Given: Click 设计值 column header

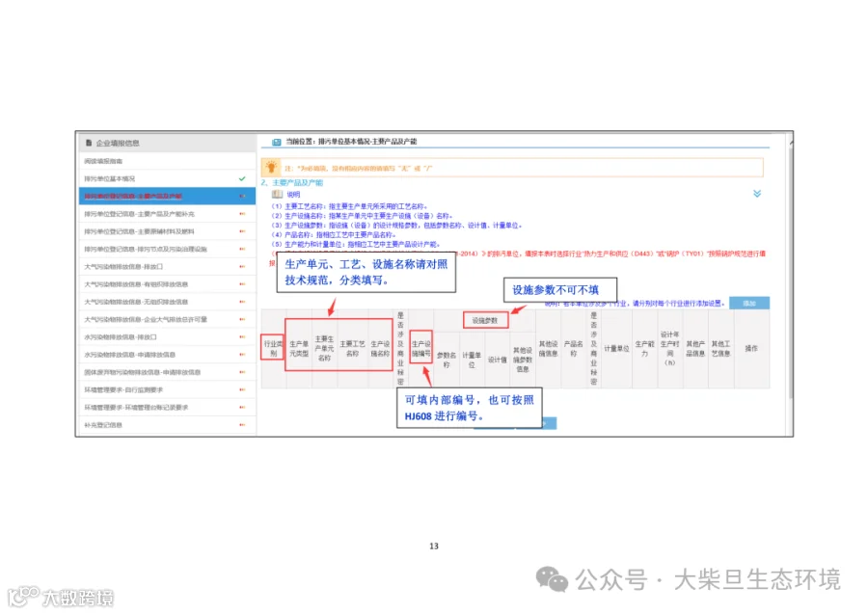Looking at the screenshot, I should point(497,360).
